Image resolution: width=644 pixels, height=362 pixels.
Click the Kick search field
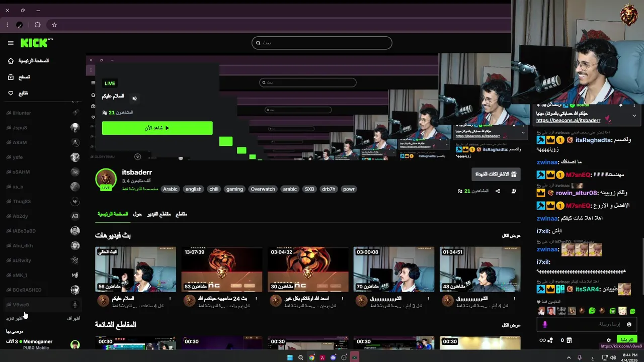pyautogui.click(x=322, y=43)
